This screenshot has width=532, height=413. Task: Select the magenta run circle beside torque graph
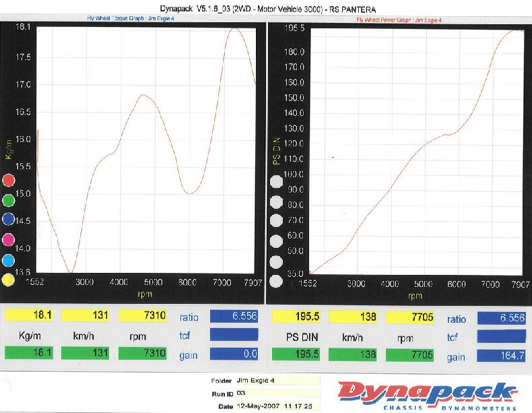click(9, 241)
